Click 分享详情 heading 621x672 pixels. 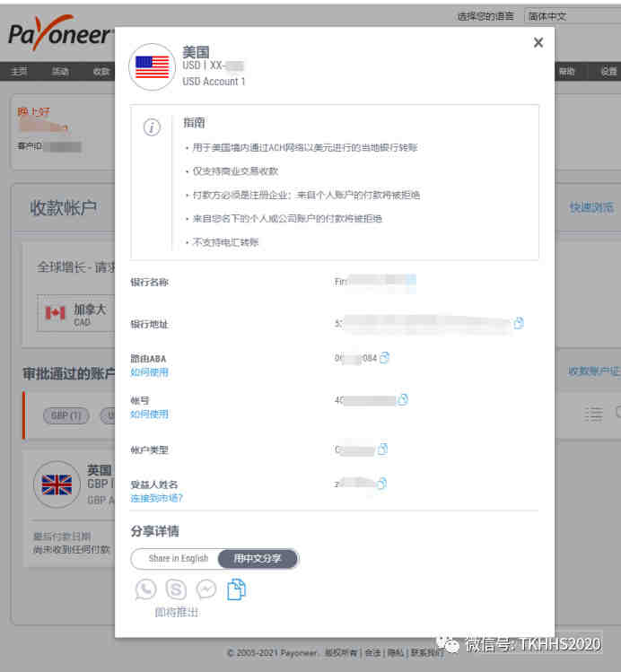click(154, 531)
